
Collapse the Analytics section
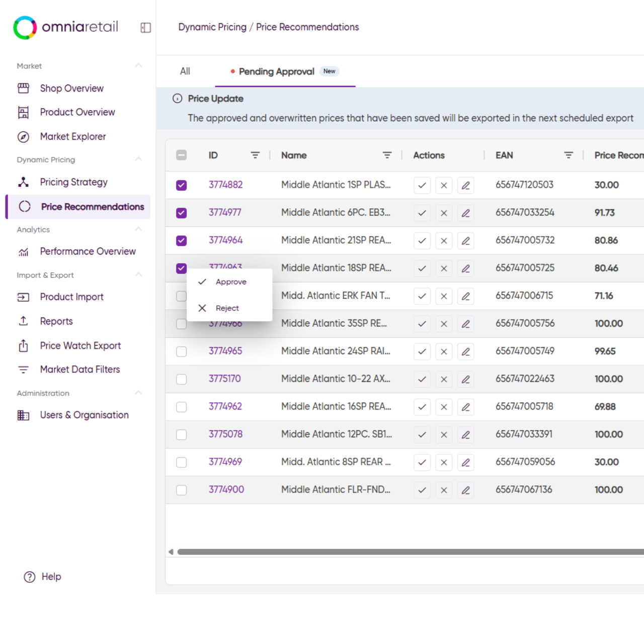[x=138, y=229]
